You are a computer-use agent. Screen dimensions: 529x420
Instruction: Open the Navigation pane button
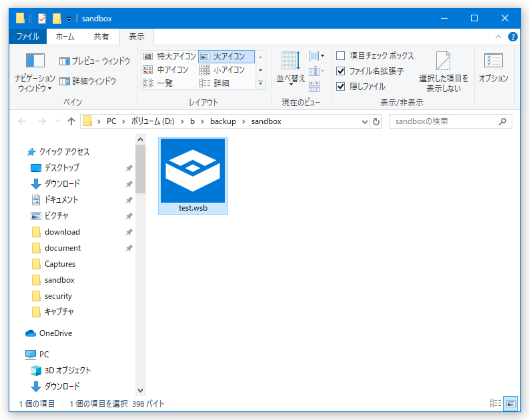click(35, 72)
